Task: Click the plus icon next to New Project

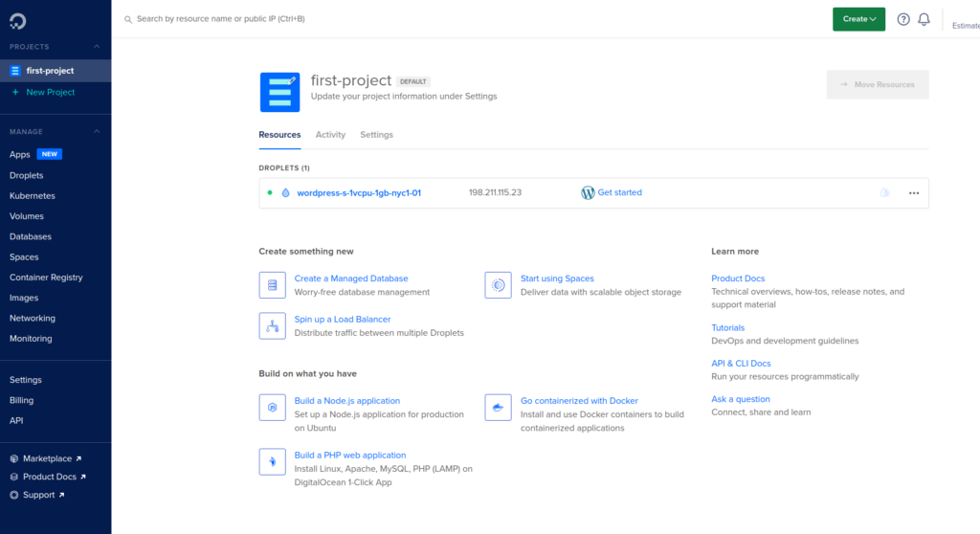Action: tap(15, 92)
